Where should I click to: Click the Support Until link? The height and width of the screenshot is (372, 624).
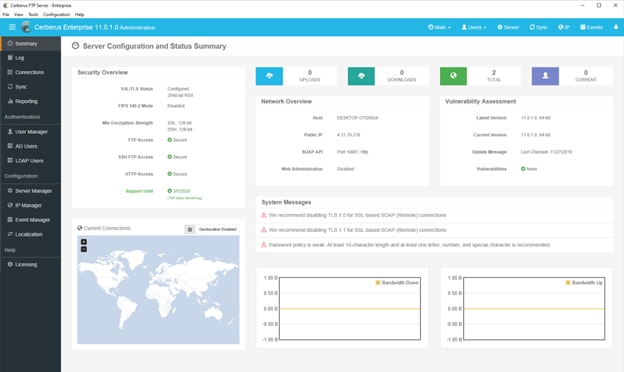coord(139,191)
